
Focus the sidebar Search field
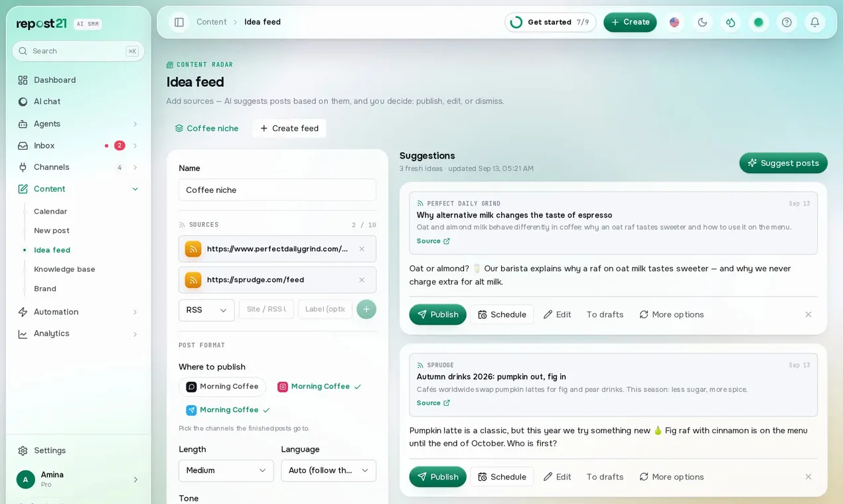coord(78,51)
